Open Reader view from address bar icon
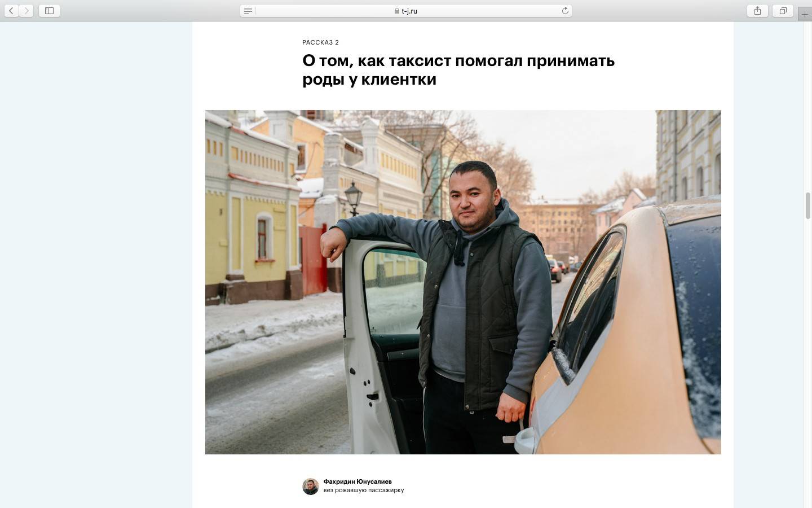The width and height of the screenshot is (812, 508). [x=248, y=11]
